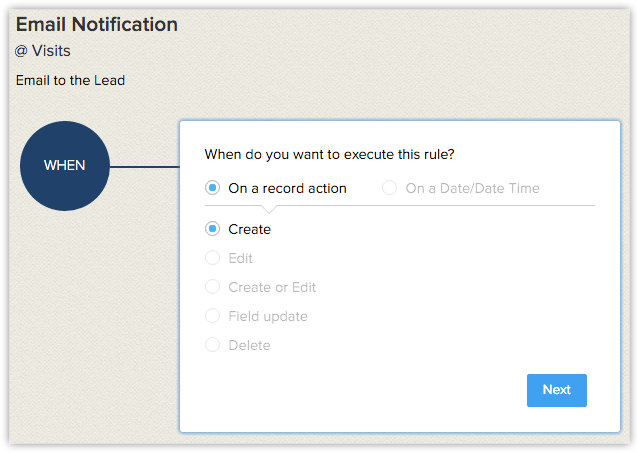The height and width of the screenshot is (453, 639).
Task: Click the 'On a record action' label text
Action: coord(287,188)
